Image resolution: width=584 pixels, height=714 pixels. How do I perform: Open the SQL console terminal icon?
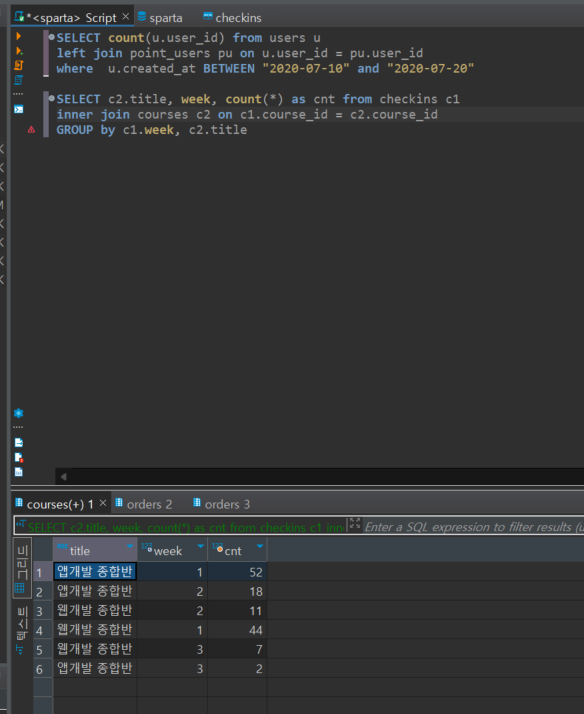point(19,109)
